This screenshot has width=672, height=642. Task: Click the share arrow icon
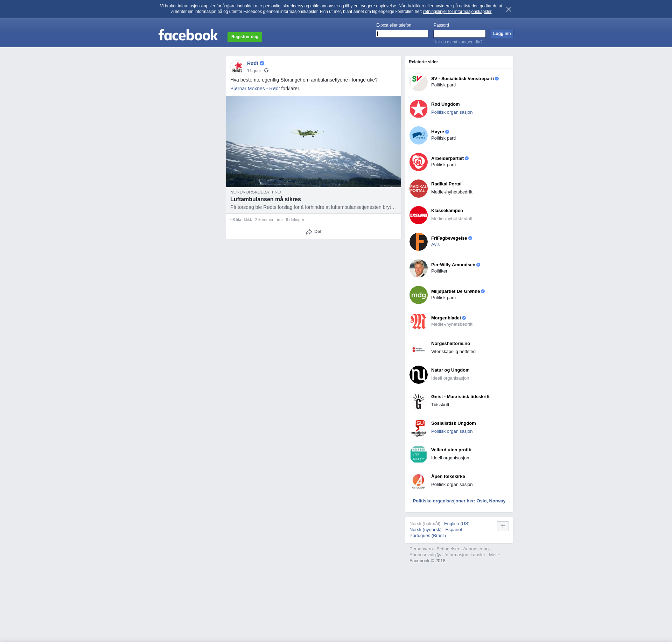(x=309, y=232)
